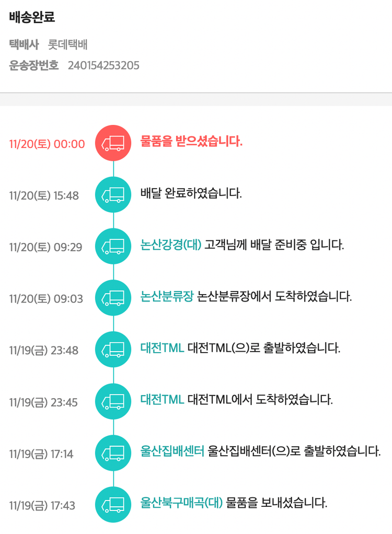The image size is (392, 534).
Task: Click the truck icon beside 배달 완료하였습니다
Action: 113,194
